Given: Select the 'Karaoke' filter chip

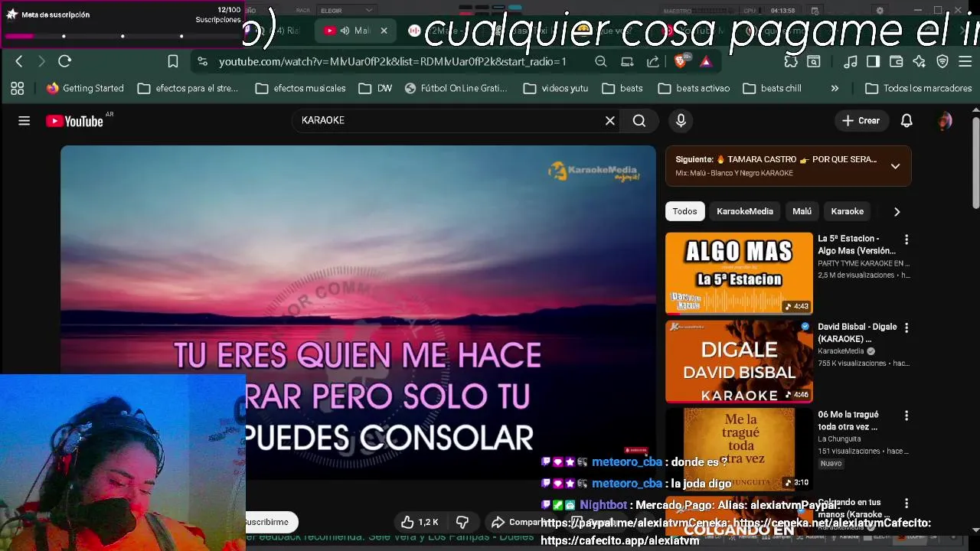Looking at the screenshot, I should tap(848, 211).
